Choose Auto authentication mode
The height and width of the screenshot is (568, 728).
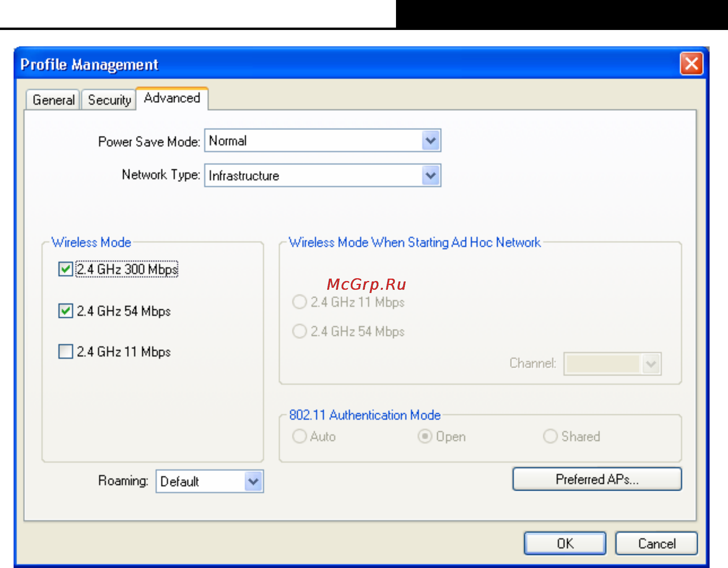click(x=299, y=436)
